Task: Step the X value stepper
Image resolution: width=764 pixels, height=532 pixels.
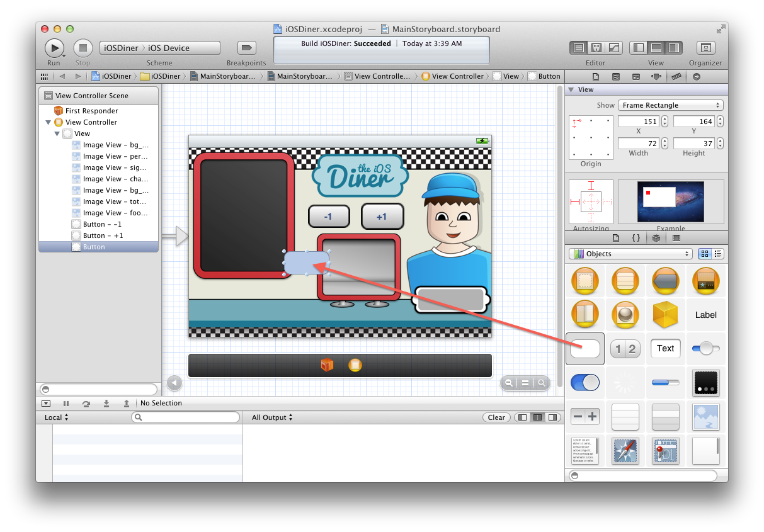Action: 664,122
